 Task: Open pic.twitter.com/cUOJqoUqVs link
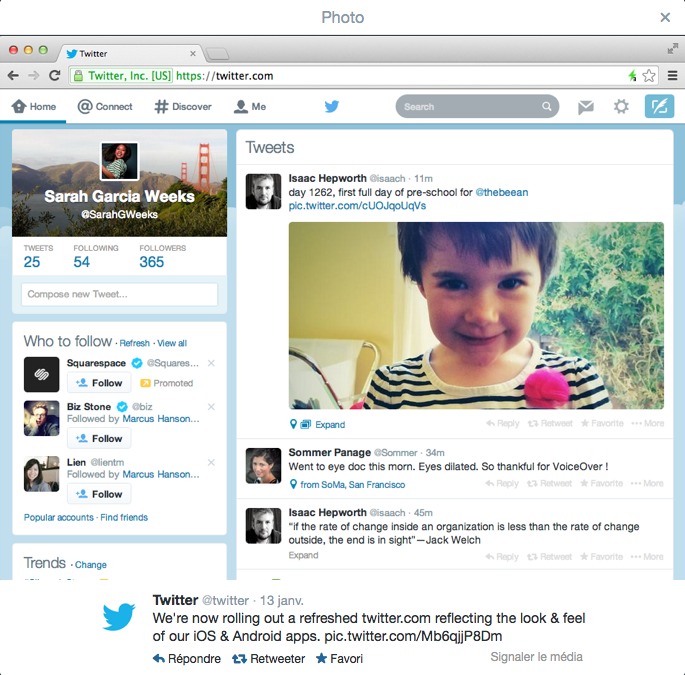pos(357,206)
